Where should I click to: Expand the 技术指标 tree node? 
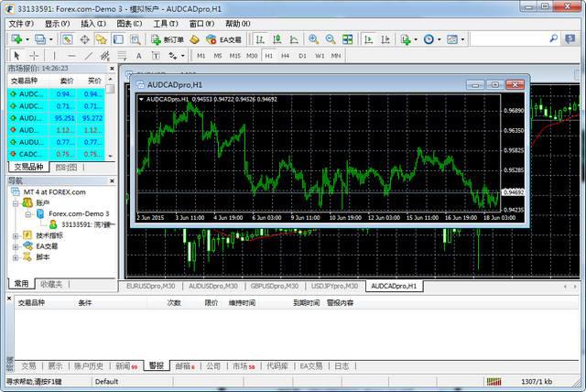pos(16,235)
